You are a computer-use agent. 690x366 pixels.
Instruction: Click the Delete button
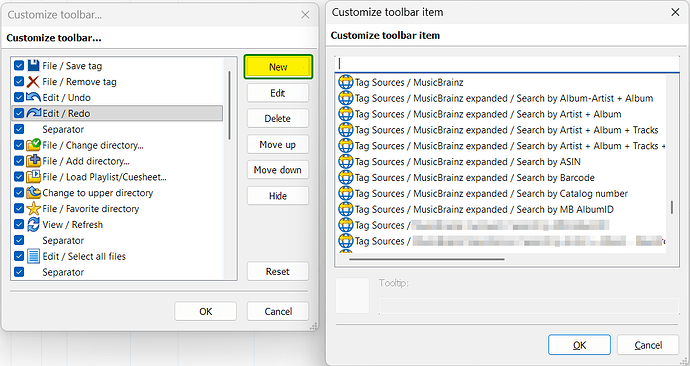coord(278,119)
